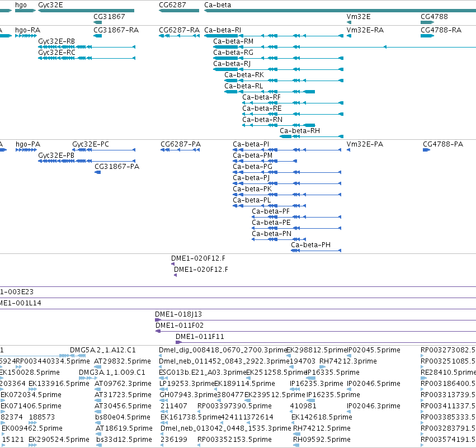
Task: Select EST label EK133916.5prime
Action: (x=59, y=384)
